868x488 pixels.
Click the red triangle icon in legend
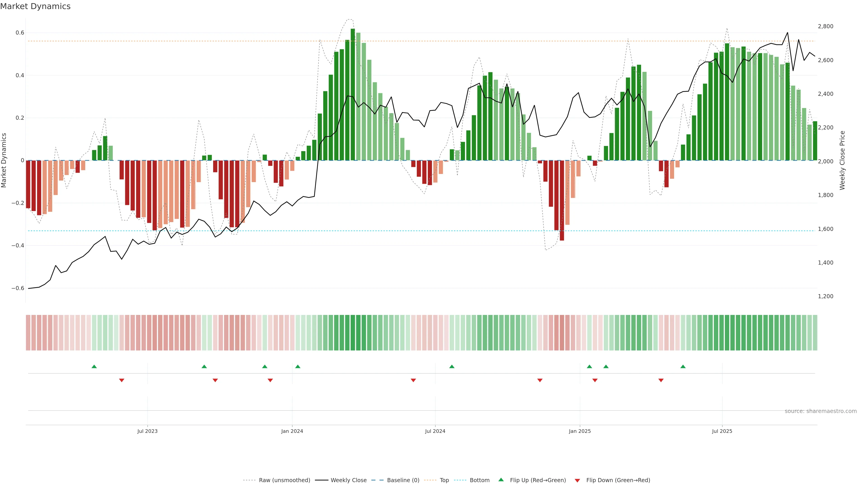tap(577, 480)
